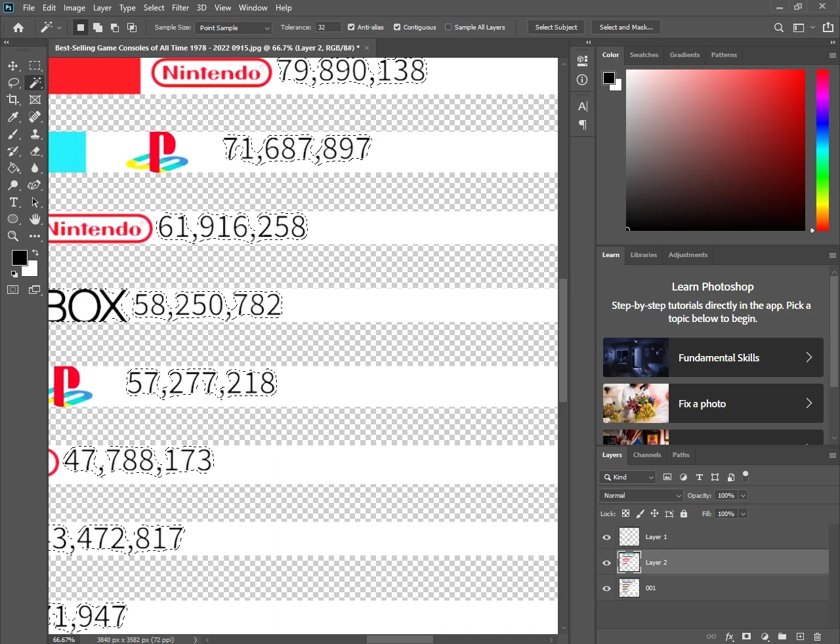Select the Horizontal Type tool
Viewport: 840px width, 644px height.
point(13,202)
